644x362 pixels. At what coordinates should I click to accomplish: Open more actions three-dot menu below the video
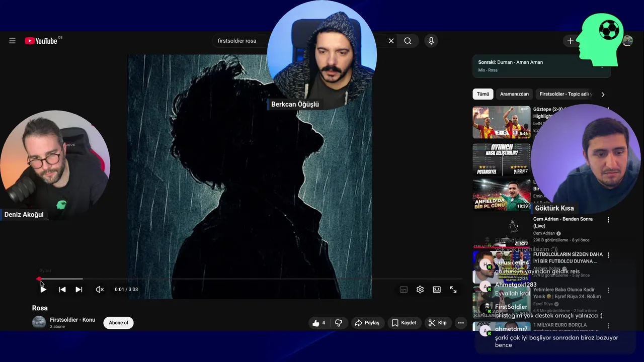460,323
